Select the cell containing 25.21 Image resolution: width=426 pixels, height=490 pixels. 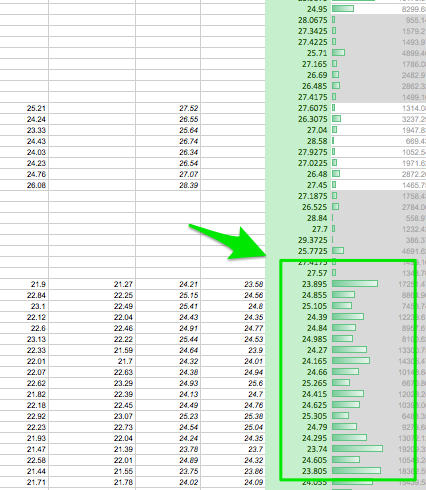point(24,108)
